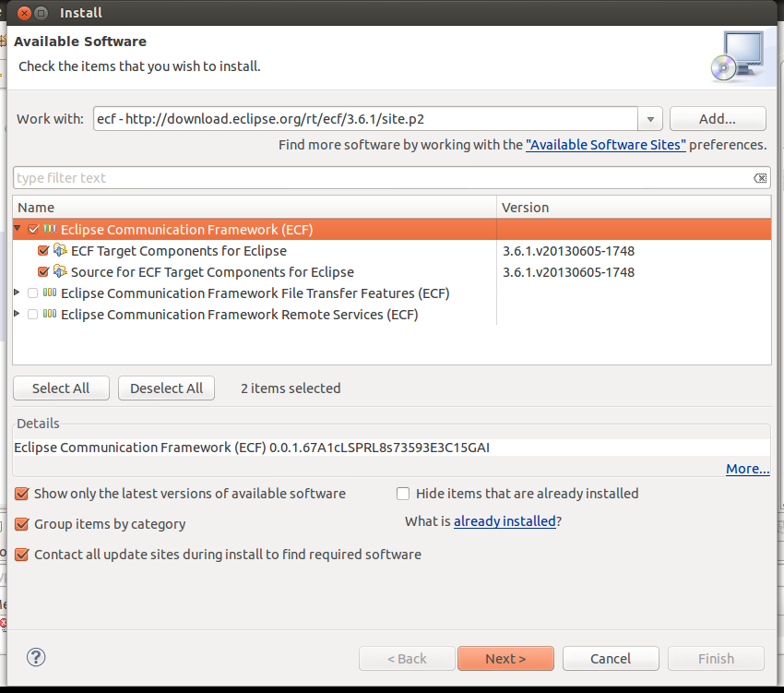Click the feature icon of ECF Target Components for Eclipse

(60, 250)
